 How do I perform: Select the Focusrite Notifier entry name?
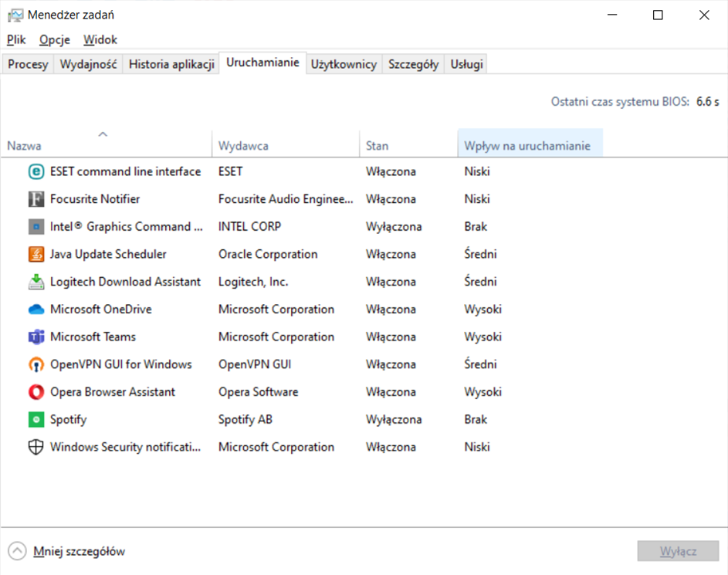[95, 199]
